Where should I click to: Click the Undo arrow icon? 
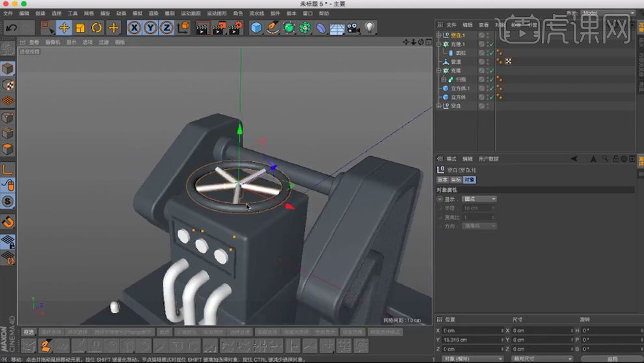point(12,27)
